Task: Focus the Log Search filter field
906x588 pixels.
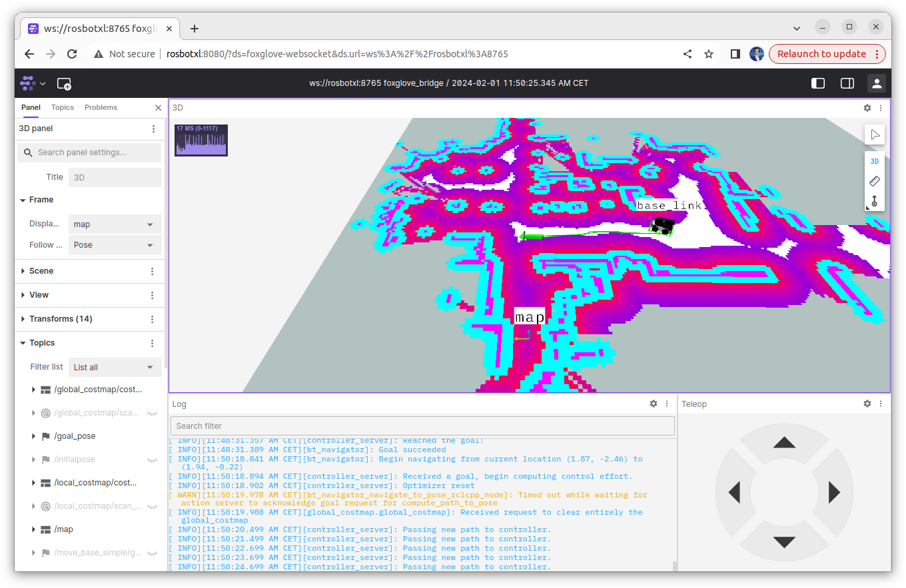Action: (422, 426)
